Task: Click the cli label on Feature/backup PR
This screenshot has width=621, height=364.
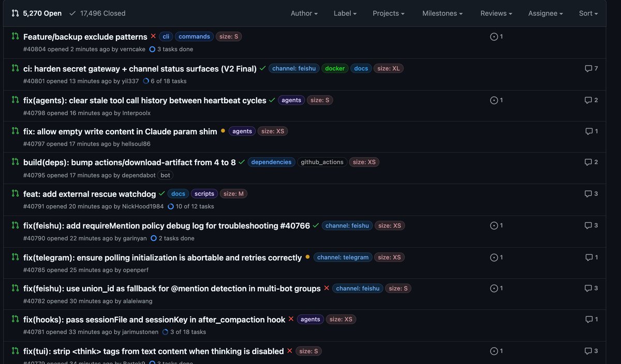Action: tap(166, 37)
